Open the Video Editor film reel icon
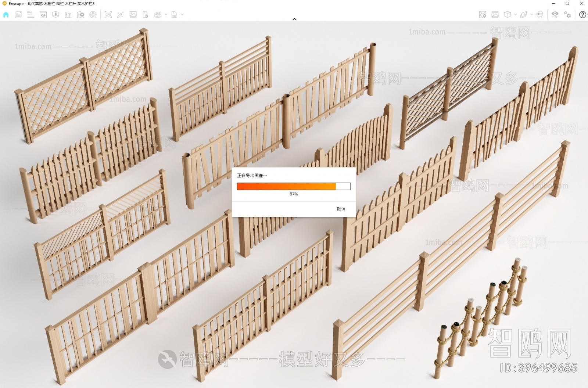The image size is (588, 388). point(93,15)
